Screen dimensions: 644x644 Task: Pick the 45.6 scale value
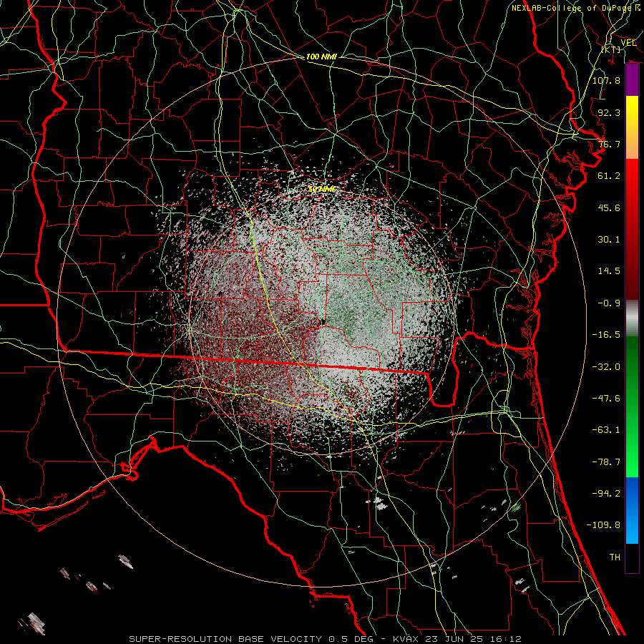point(609,208)
